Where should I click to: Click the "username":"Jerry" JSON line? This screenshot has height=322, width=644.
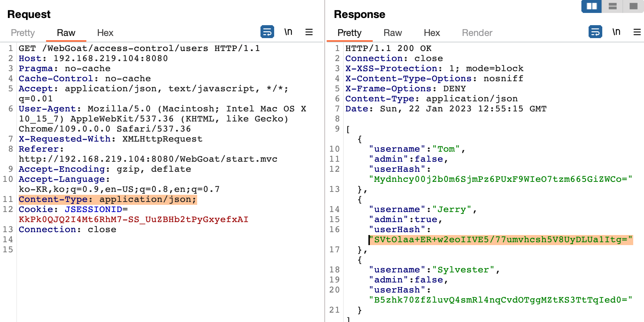click(423, 209)
